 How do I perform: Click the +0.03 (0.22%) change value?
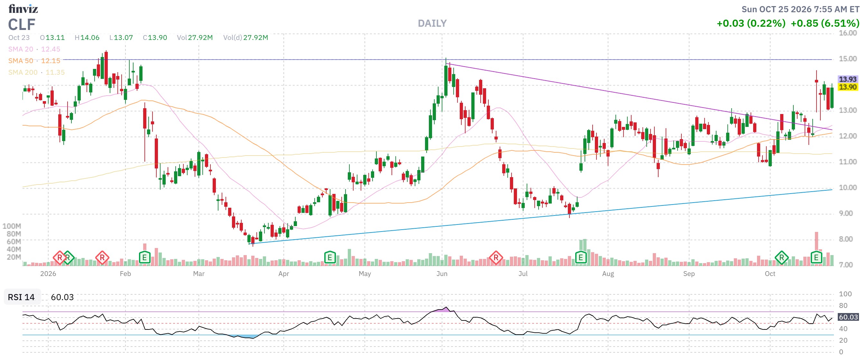coord(751,23)
